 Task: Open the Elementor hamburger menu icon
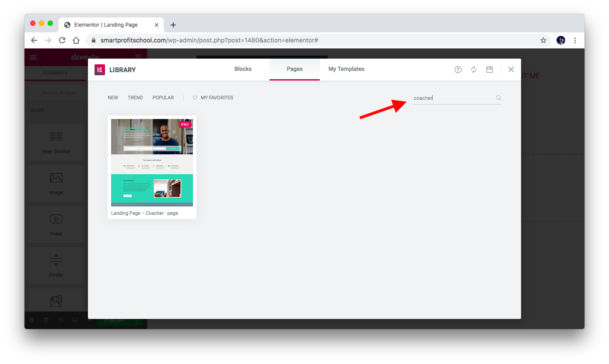[33, 57]
